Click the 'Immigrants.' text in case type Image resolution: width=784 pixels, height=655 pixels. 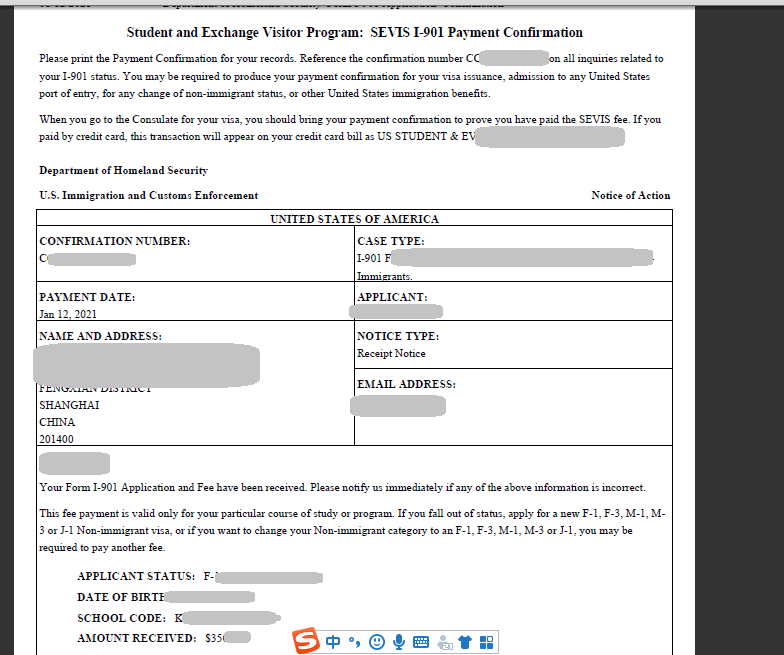(384, 276)
